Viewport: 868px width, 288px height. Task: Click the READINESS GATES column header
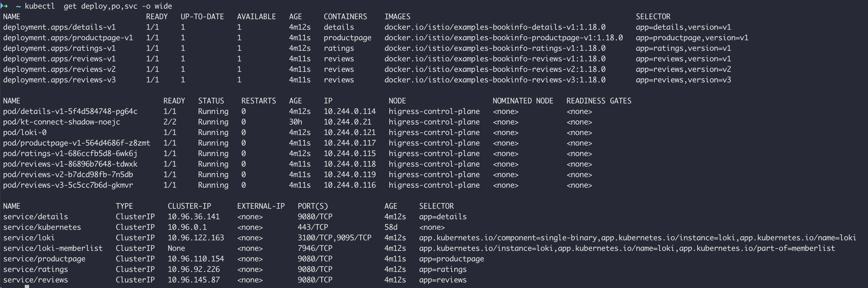click(598, 101)
